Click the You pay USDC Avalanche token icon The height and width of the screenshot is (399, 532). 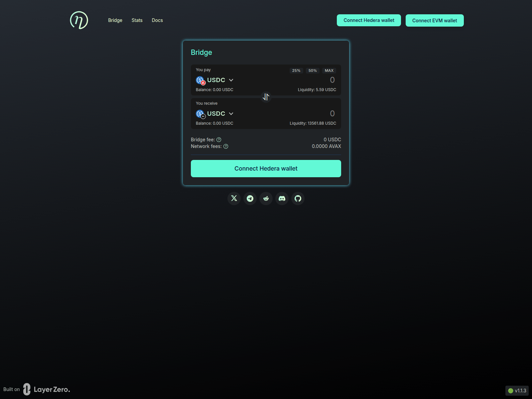pos(200,80)
